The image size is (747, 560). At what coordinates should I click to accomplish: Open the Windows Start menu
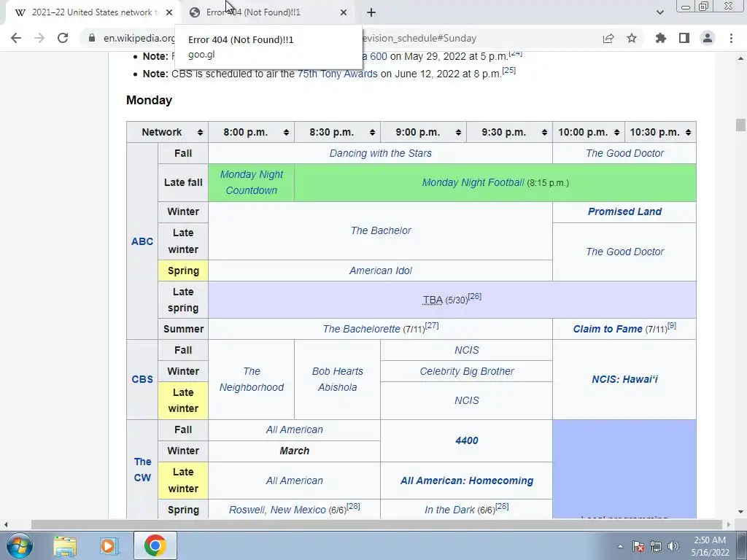click(20, 545)
